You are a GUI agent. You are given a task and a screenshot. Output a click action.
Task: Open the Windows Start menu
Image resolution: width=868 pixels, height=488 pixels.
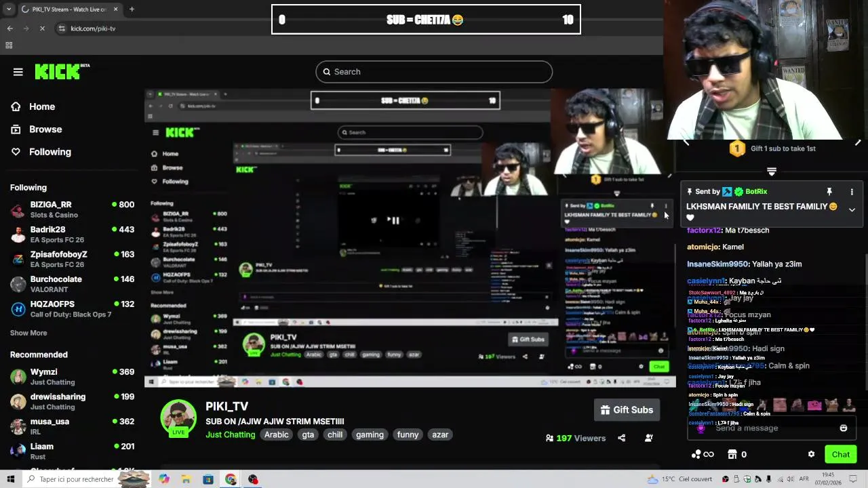(11, 479)
